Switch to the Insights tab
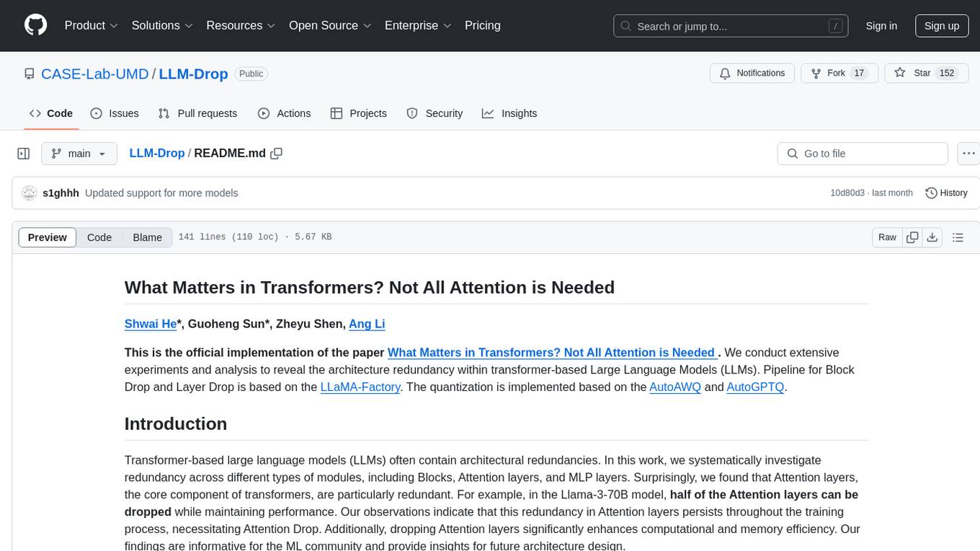 click(x=509, y=113)
